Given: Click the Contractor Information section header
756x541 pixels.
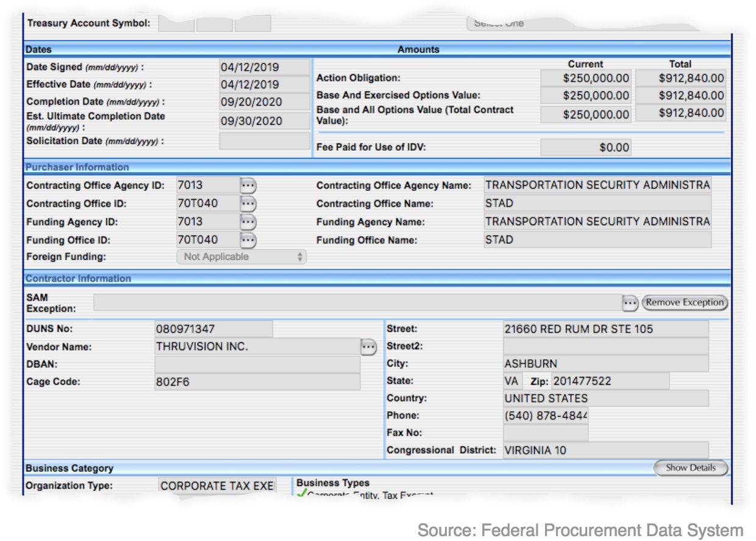Looking at the screenshot, I should point(79,279).
